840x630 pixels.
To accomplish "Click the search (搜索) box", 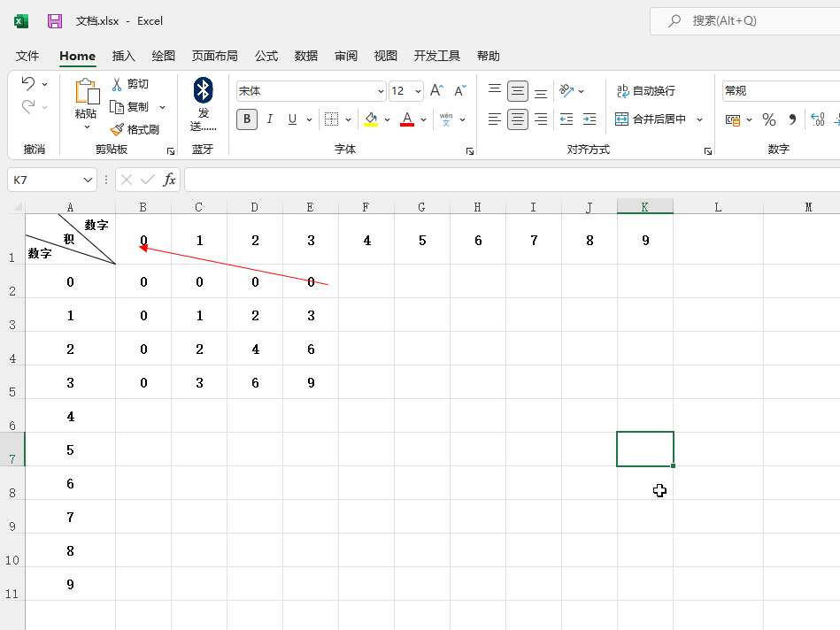I will pyautogui.click(x=745, y=21).
